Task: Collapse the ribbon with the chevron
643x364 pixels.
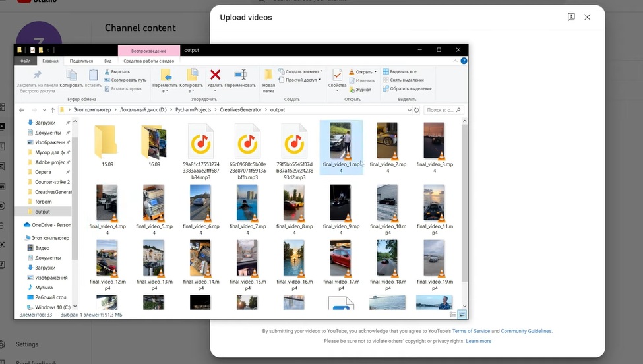Action: pyautogui.click(x=455, y=61)
